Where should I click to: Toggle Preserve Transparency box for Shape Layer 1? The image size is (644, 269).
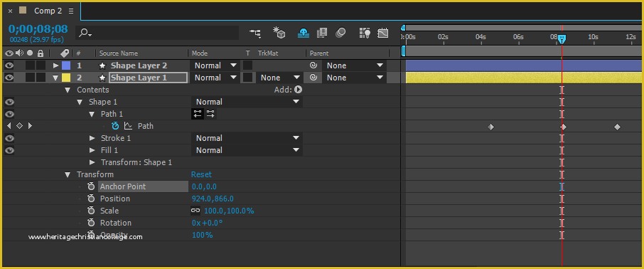coord(247,78)
